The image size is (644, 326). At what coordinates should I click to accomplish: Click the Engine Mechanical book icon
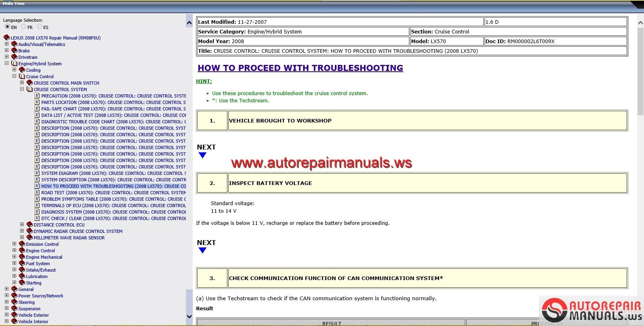tap(22, 257)
